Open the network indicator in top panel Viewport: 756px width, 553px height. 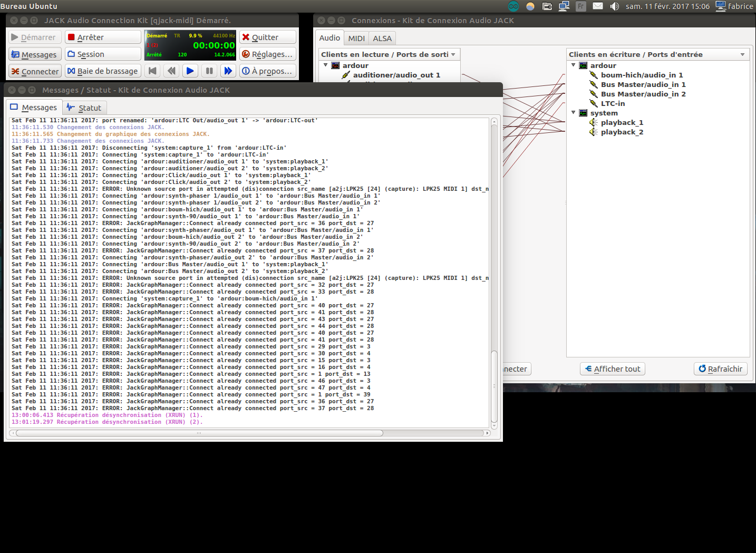564,6
